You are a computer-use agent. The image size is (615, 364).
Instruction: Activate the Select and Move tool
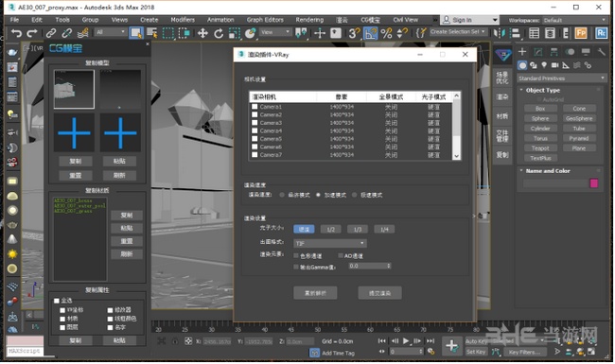(x=202, y=33)
